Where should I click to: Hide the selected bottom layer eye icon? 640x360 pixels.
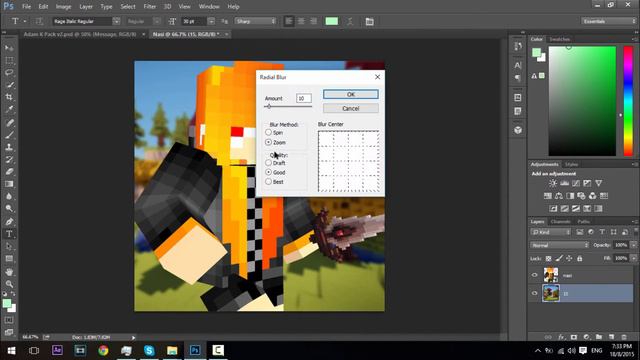pos(535,293)
